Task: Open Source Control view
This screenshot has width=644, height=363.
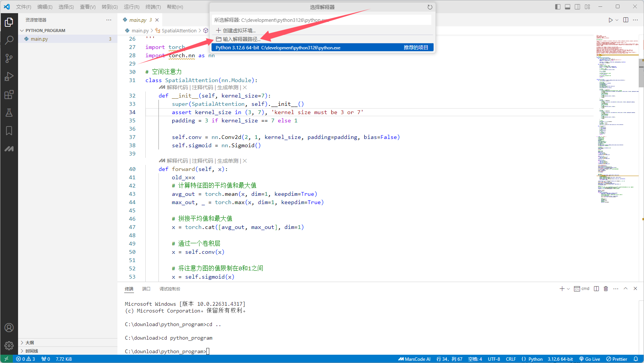Action: coord(9,58)
